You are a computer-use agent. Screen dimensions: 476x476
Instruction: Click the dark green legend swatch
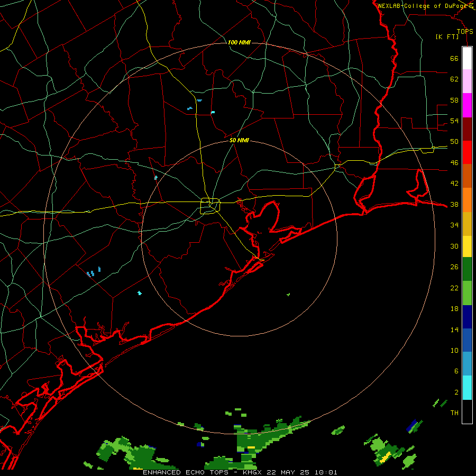click(467, 269)
